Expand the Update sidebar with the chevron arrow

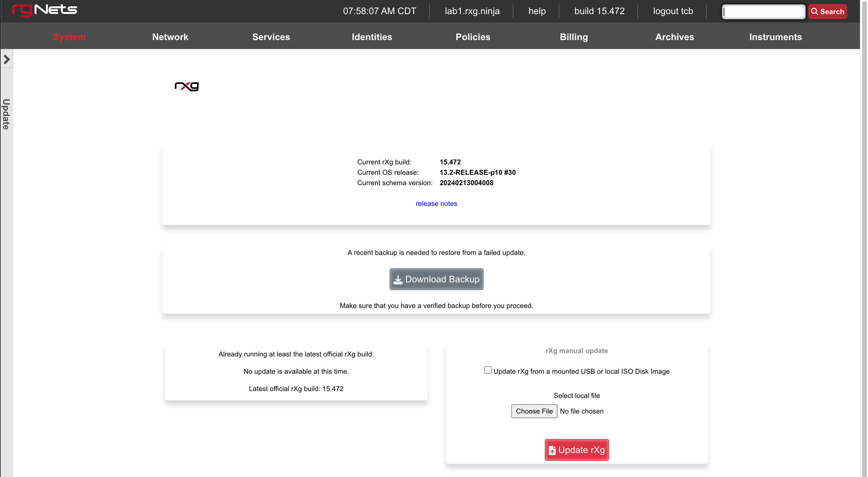tap(7, 59)
